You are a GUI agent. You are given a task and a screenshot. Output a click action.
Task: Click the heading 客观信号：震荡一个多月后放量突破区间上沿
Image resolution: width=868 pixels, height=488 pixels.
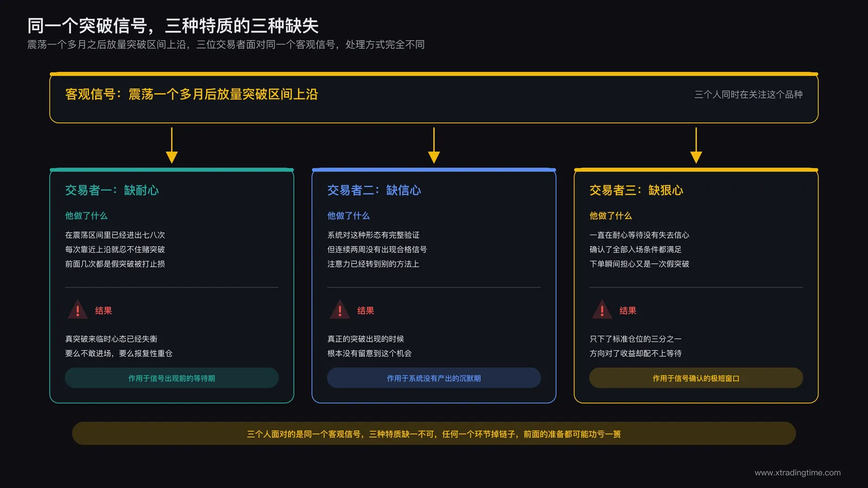click(192, 94)
